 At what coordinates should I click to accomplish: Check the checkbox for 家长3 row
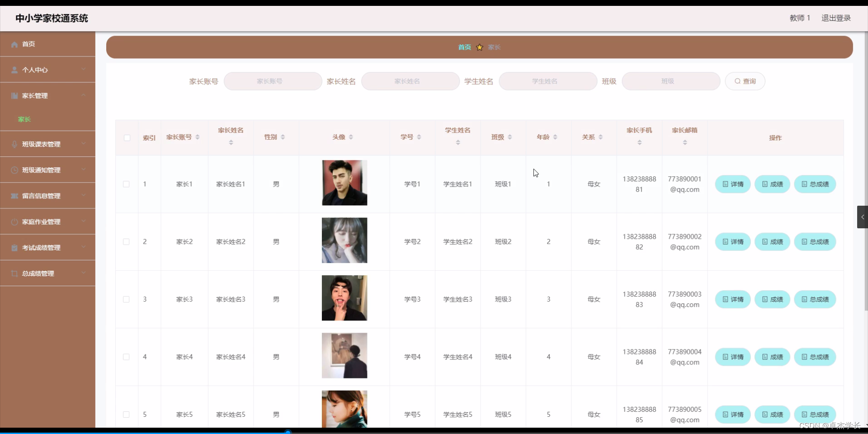click(126, 299)
